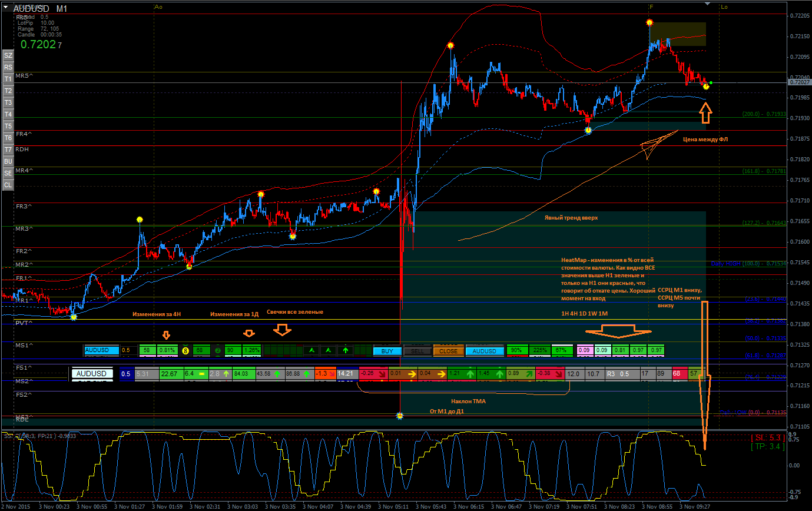Click the 0.81% change cell
Screen dimensions: 812x511
point(167,350)
